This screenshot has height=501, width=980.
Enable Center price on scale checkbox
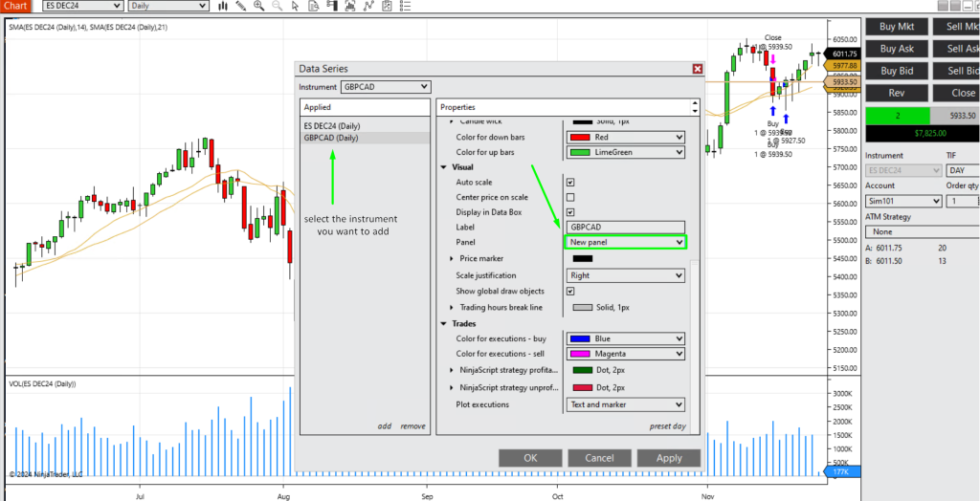[570, 197]
